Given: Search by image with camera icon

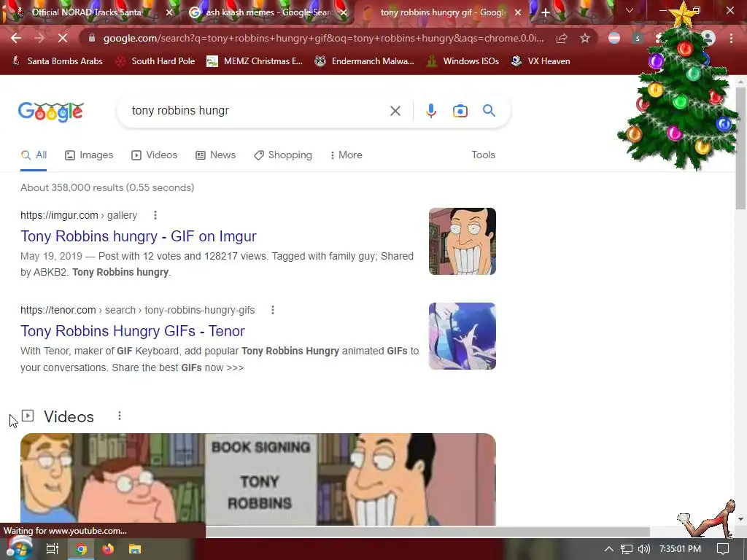Looking at the screenshot, I should pos(460,111).
